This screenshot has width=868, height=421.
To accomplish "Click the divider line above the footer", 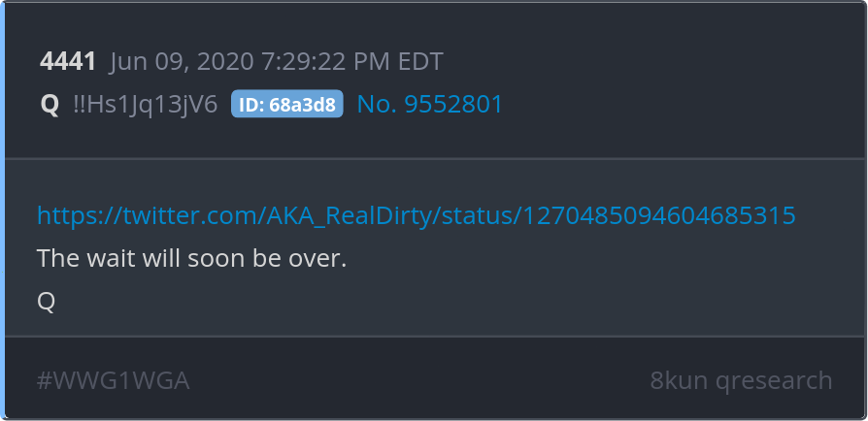I will [x=435, y=336].
